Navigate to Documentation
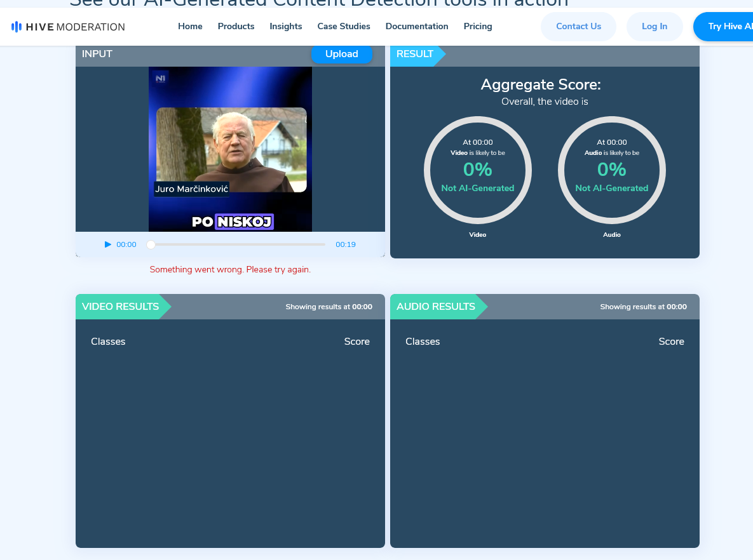 click(x=417, y=26)
